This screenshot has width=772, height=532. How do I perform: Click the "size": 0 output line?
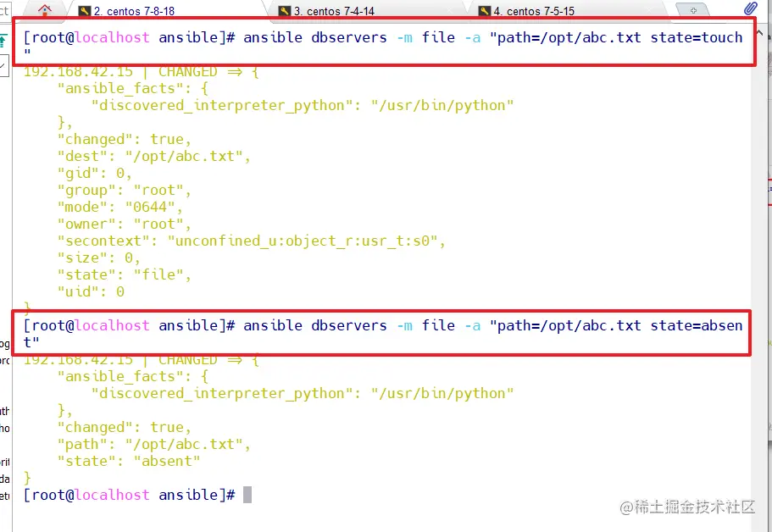98,258
